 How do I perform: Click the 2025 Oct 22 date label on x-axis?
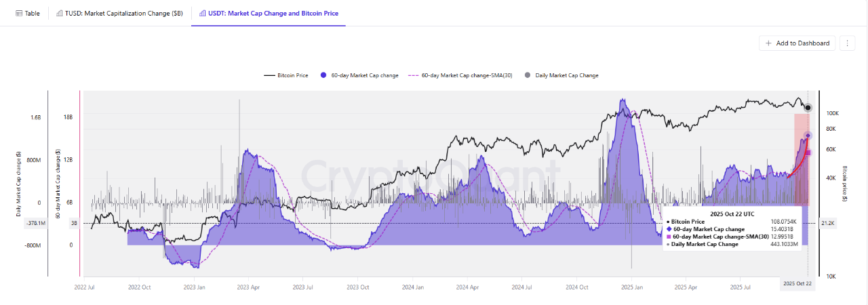click(797, 283)
